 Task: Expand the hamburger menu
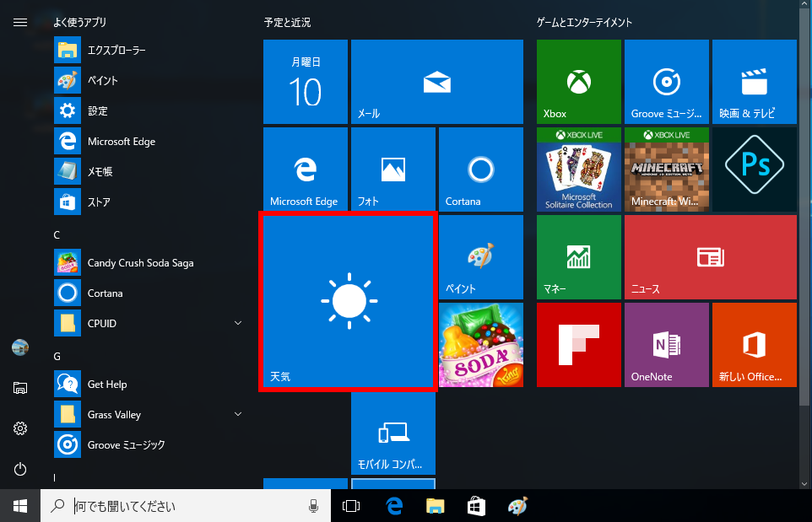(x=20, y=22)
